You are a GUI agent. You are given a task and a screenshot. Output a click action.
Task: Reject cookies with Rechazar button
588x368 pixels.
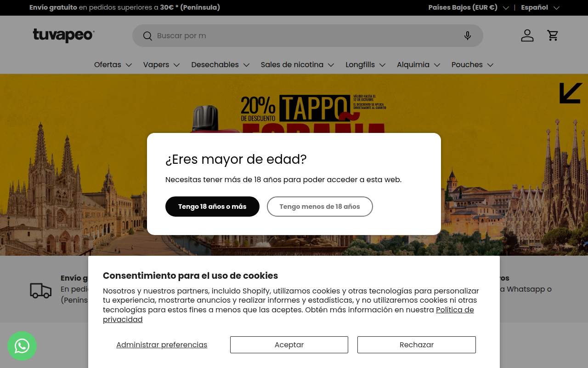pos(417,345)
